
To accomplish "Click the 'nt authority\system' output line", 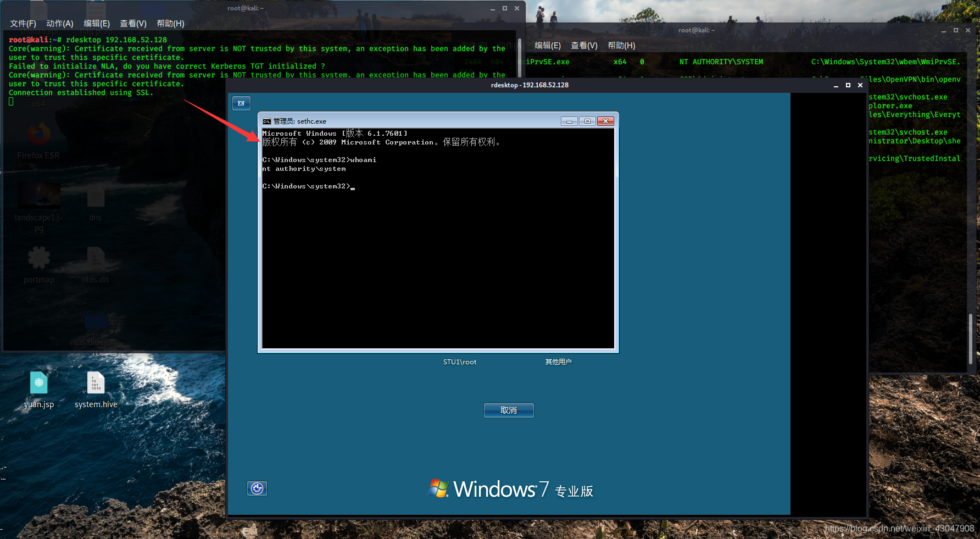I will click(x=304, y=169).
